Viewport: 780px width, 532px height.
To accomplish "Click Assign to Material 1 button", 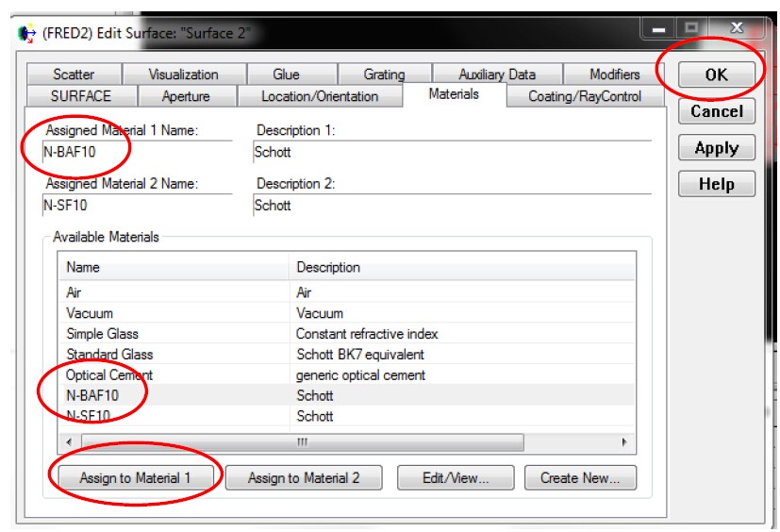I will coord(135,477).
